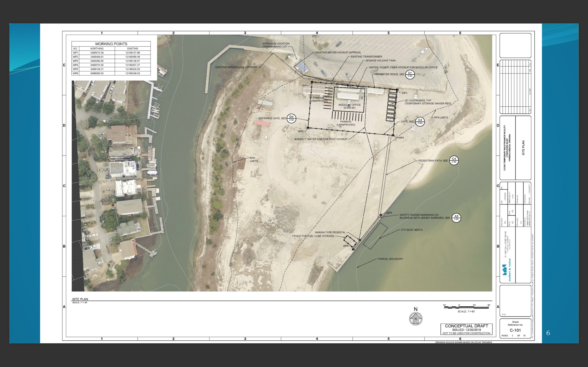Click the graphic scale bar above SCALE 1"=40'
The image size is (588, 367).
(x=466, y=307)
